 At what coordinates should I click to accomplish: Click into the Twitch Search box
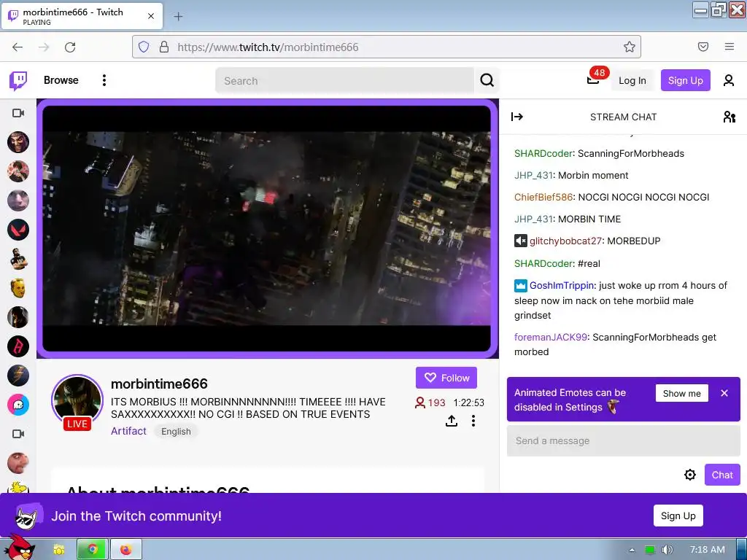click(344, 80)
